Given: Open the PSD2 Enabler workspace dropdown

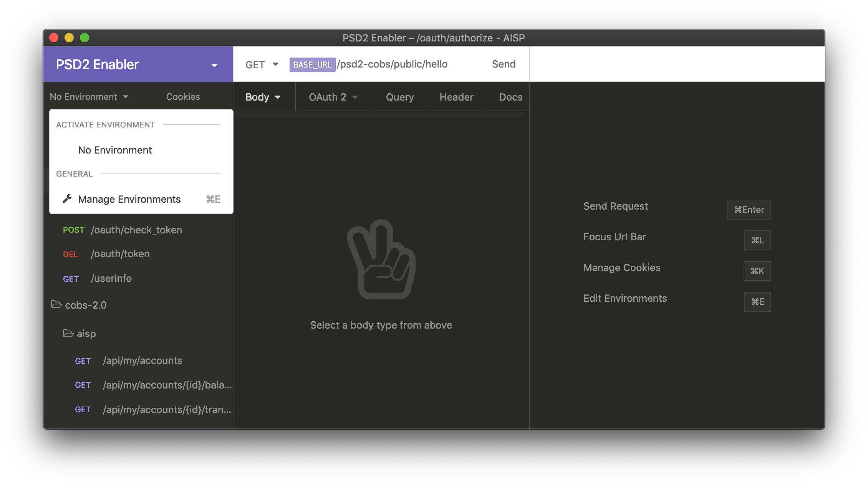Looking at the screenshot, I should click(x=138, y=64).
